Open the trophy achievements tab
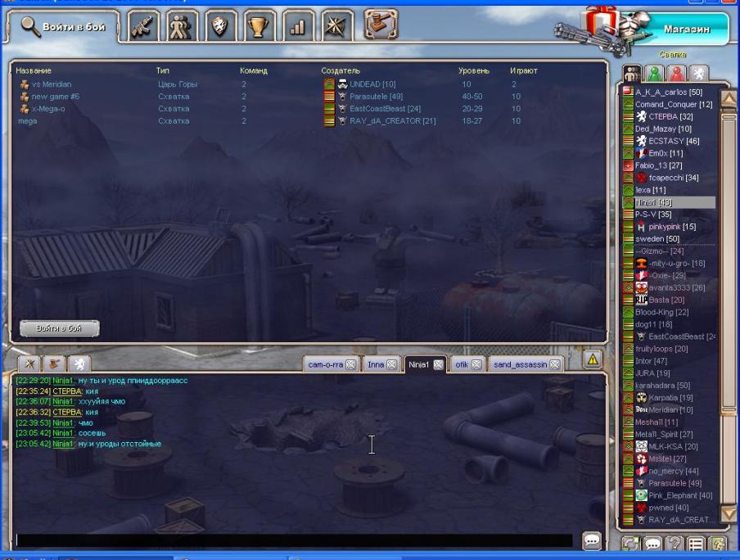740x560 pixels. (x=261, y=27)
